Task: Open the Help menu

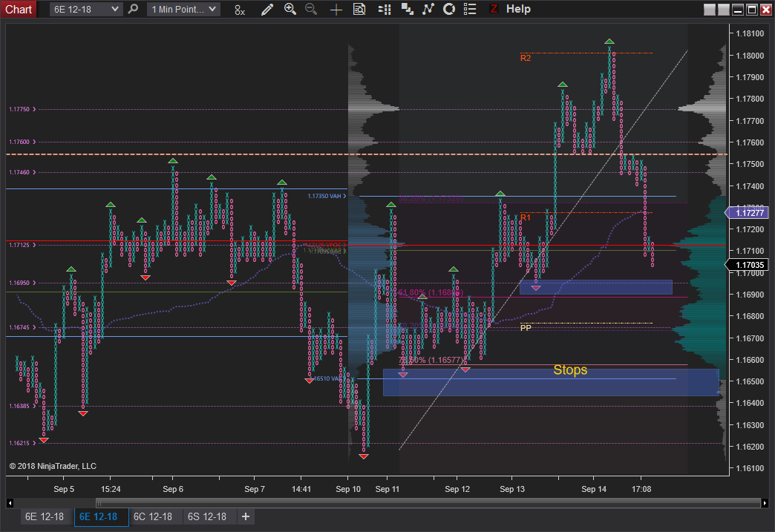Action: pos(518,9)
